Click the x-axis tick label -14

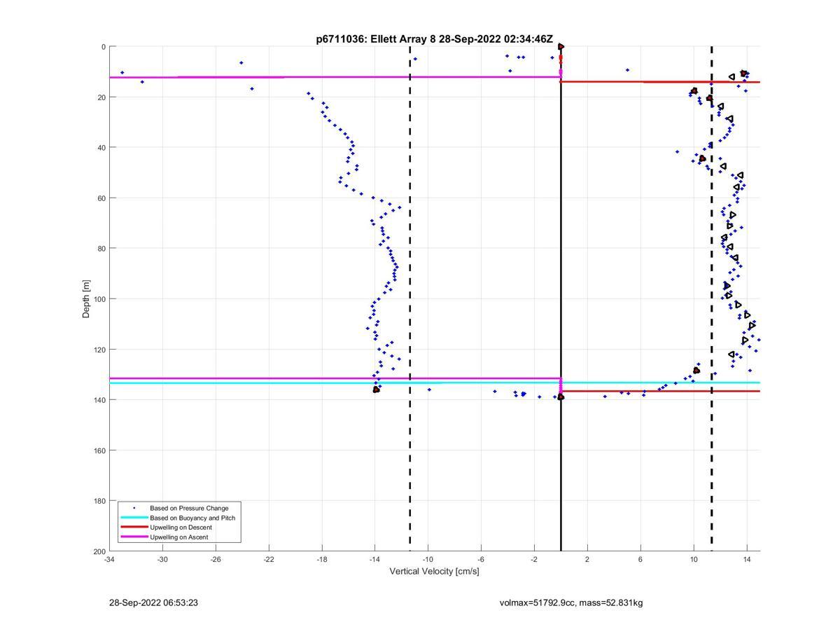point(374,559)
